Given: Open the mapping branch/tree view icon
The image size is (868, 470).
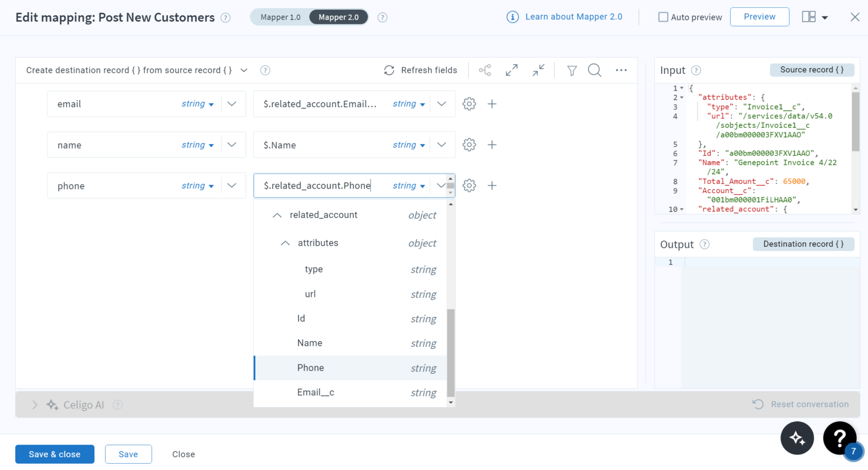Looking at the screenshot, I should (x=485, y=70).
